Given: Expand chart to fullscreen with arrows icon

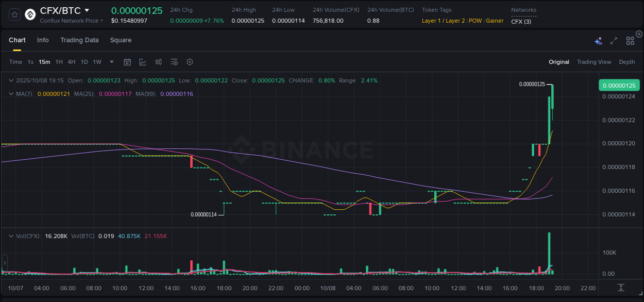Looking at the screenshot, I should 613,40.
